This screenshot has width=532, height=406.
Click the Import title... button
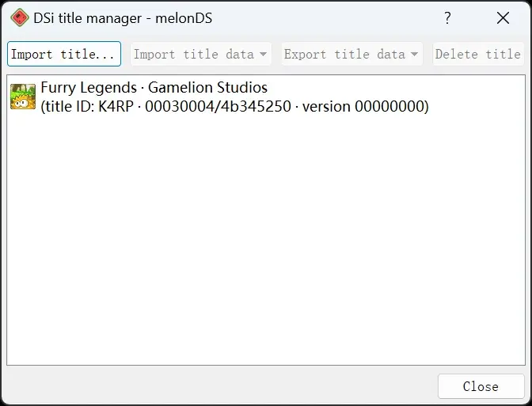[63, 54]
